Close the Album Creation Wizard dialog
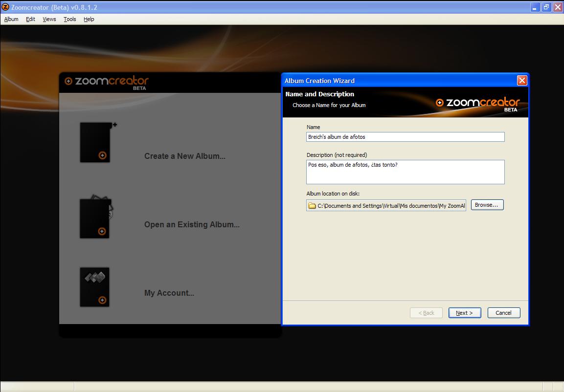This screenshot has width=564, height=392. point(522,81)
